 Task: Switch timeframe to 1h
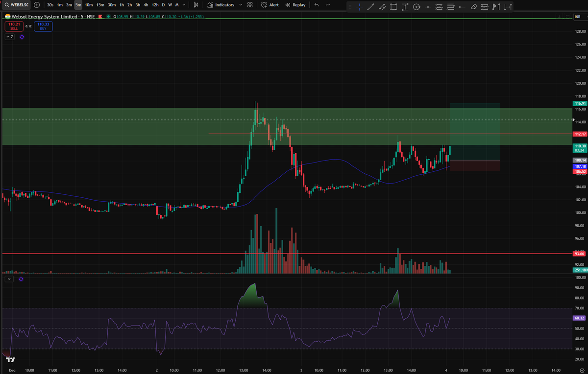coord(122,5)
